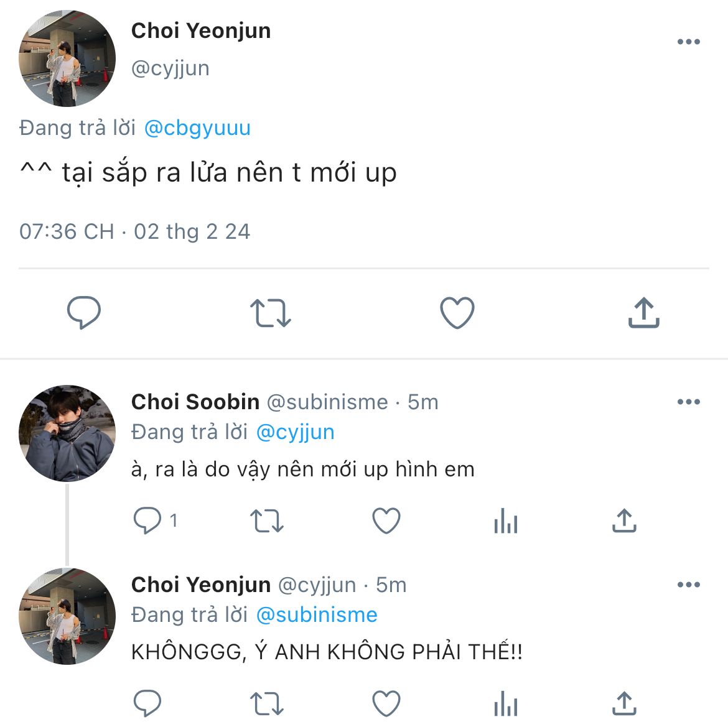Open reply icon on Choi Soobin's tweet

pyautogui.click(x=147, y=521)
